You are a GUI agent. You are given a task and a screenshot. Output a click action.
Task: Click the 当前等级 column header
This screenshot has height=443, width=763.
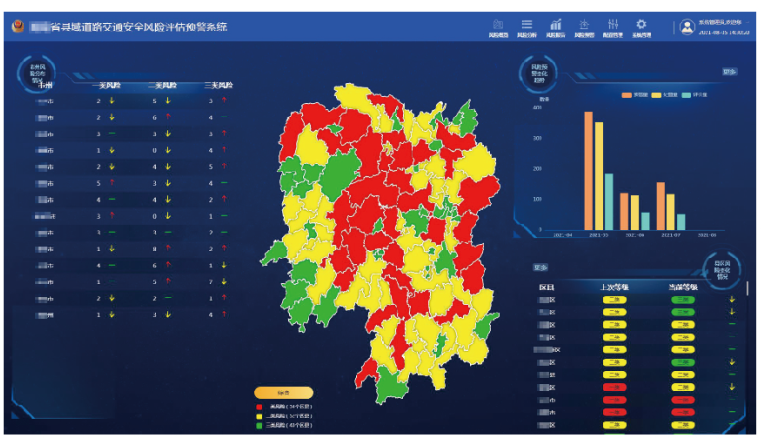[683, 287]
